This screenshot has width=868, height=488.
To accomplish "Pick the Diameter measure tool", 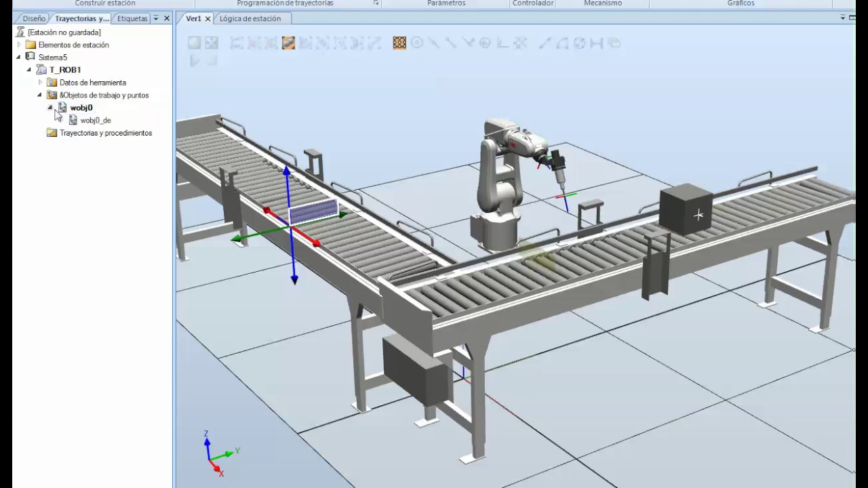I will point(579,43).
